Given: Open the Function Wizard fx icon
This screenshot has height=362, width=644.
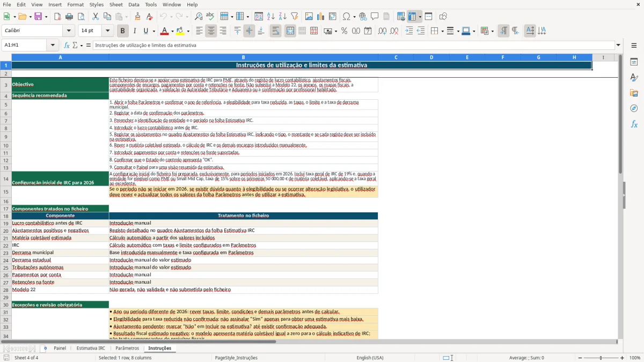Looking at the screenshot, I should 67,45.
